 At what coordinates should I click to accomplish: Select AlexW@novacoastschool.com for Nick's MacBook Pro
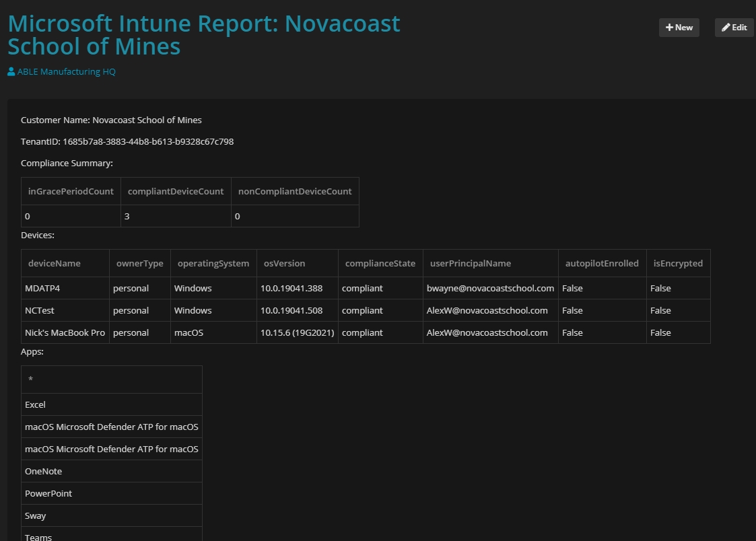click(x=490, y=332)
